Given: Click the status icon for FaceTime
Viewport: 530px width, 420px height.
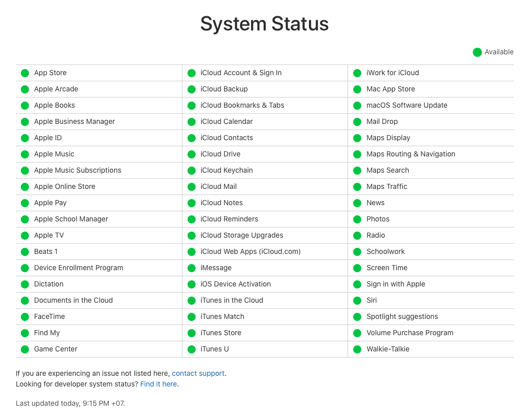Looking at the screenshot, I should tap(25, 317).
